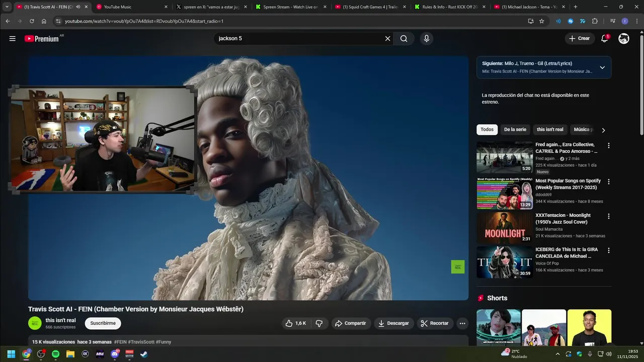The height and width of the screenshot is (362, 644).
Task: Go back in browser history
Action: pyautogui.click(x=8, y=21)
